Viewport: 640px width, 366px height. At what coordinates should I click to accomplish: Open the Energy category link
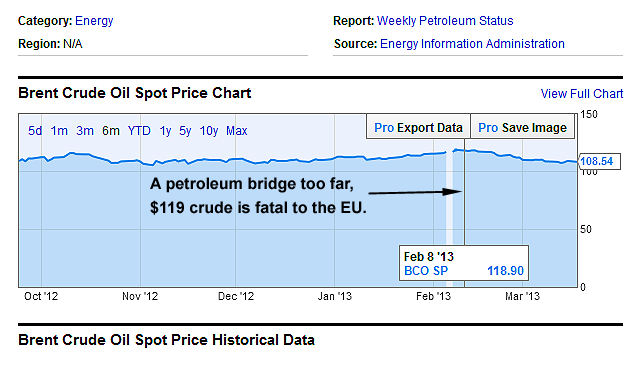94,21
